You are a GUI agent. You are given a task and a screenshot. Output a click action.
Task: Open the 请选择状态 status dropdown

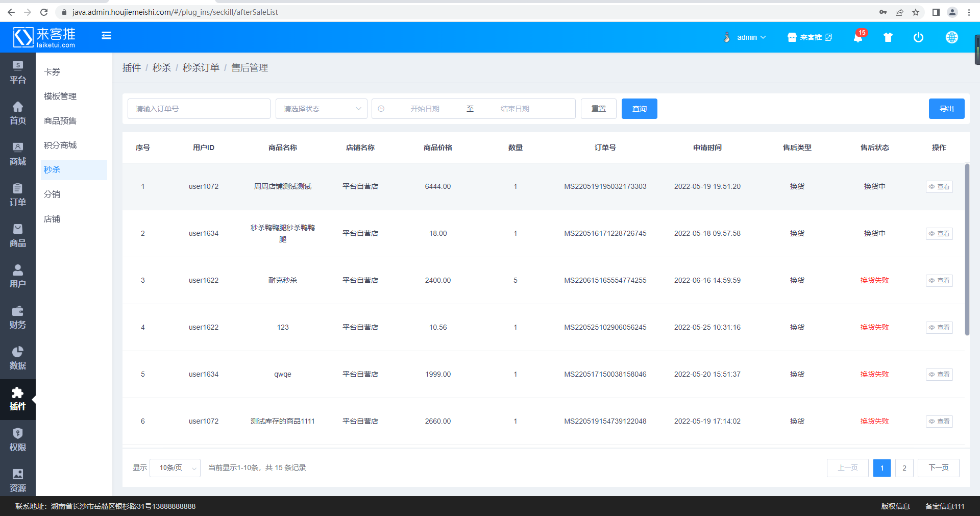[x=322, y=109]
